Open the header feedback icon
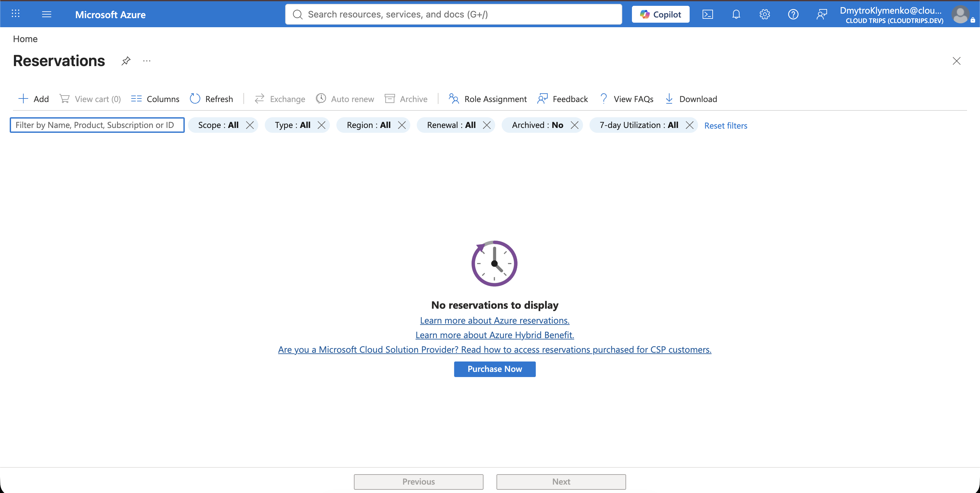Screen dimensions: 980x493 822,14
